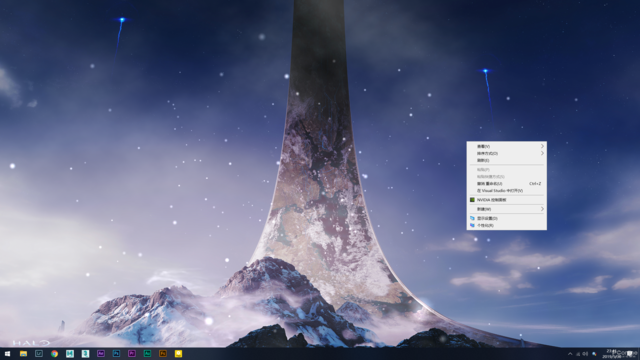Select 撤消 重命名(U) undo rename entry
640x360 pixels.
pos(507,184)
